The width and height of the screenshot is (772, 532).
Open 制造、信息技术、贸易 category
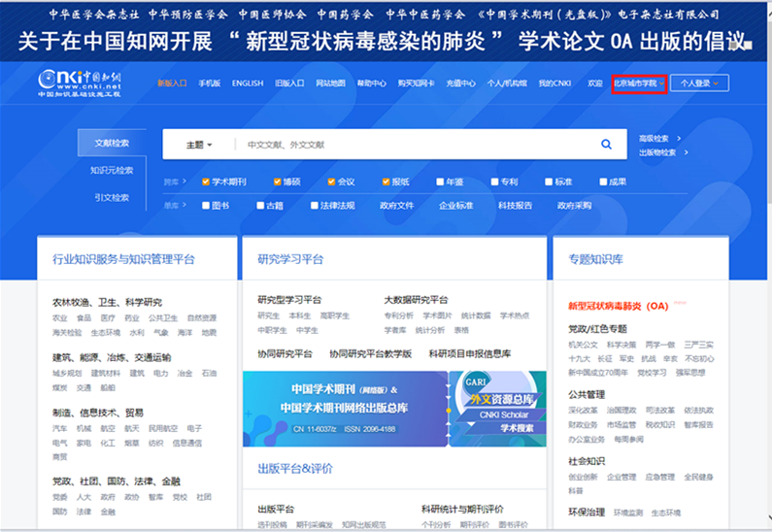coord(98,413)
